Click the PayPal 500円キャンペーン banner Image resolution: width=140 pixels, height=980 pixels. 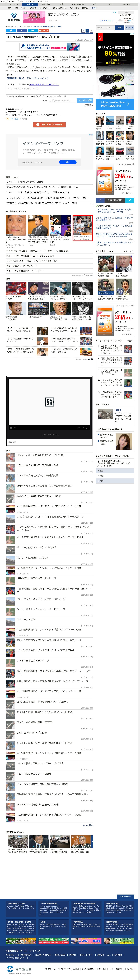49,47
